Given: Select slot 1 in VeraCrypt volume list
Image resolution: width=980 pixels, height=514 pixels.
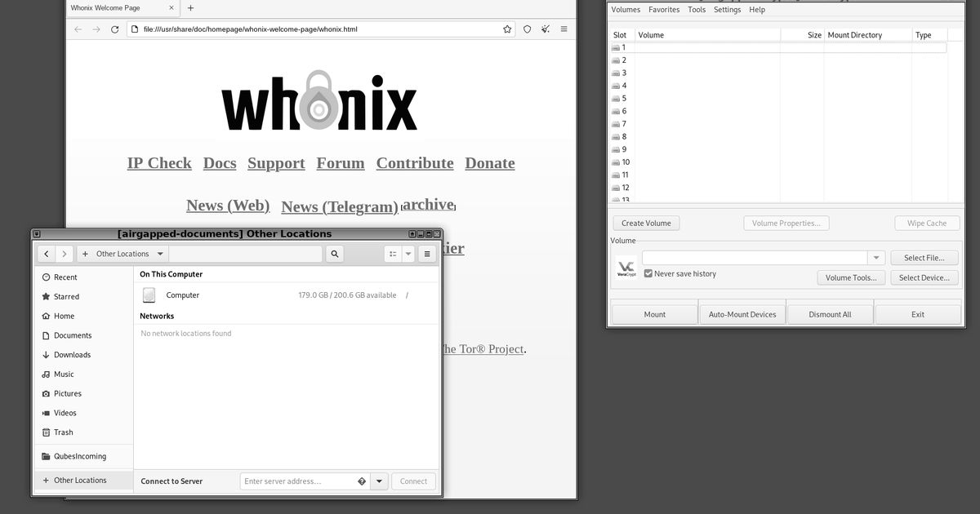Looking at the screenshot, I should (778, 48).
